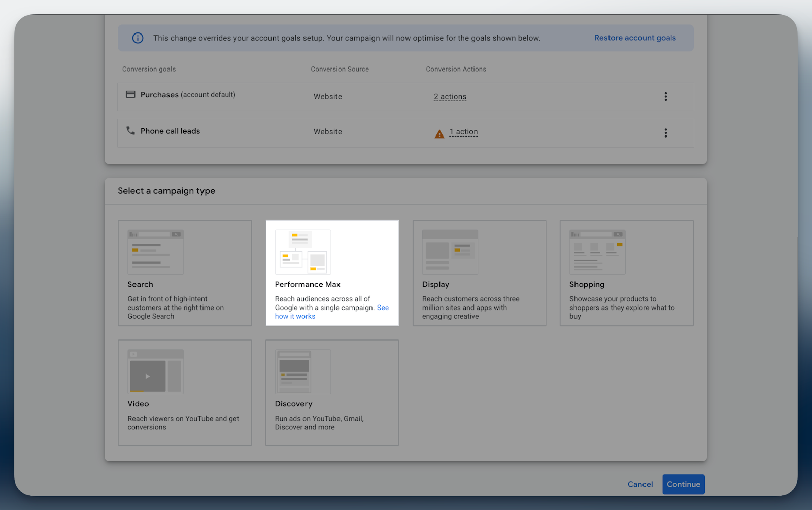Screen dimensions: 812x510
Task: Open the 2 actions link
Action: click(450, 97)
